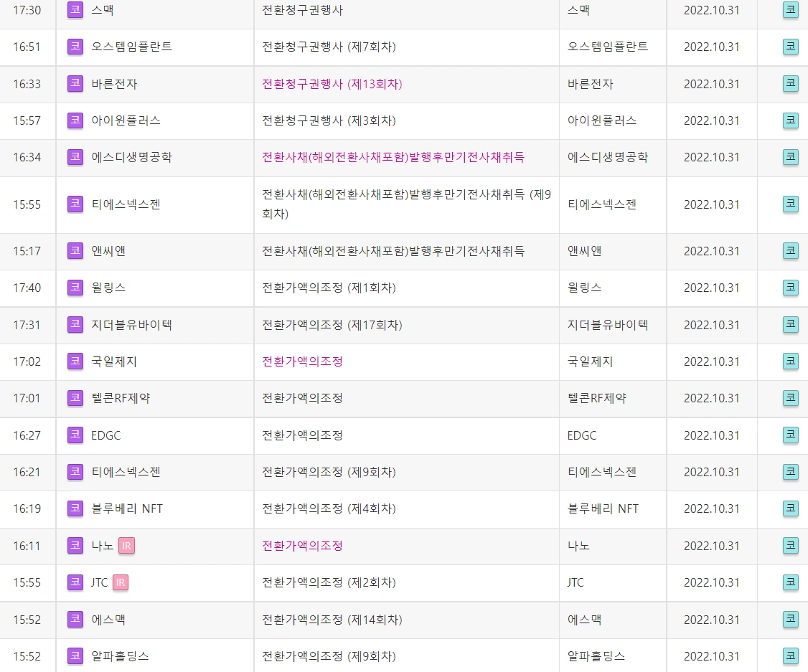Click submitter 윌링스 in the fourth column

(584, 288)
